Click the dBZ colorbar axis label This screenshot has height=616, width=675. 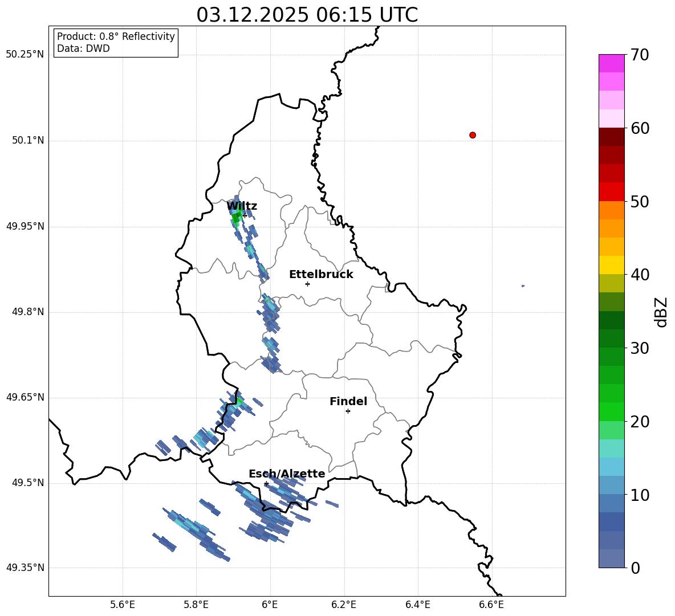(x=662, y=312)
